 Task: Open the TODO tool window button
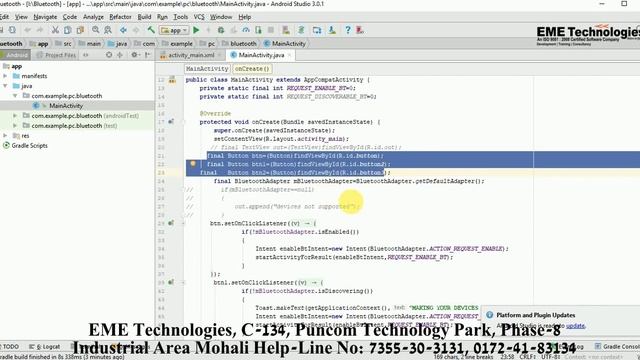[x=11, y=347]
